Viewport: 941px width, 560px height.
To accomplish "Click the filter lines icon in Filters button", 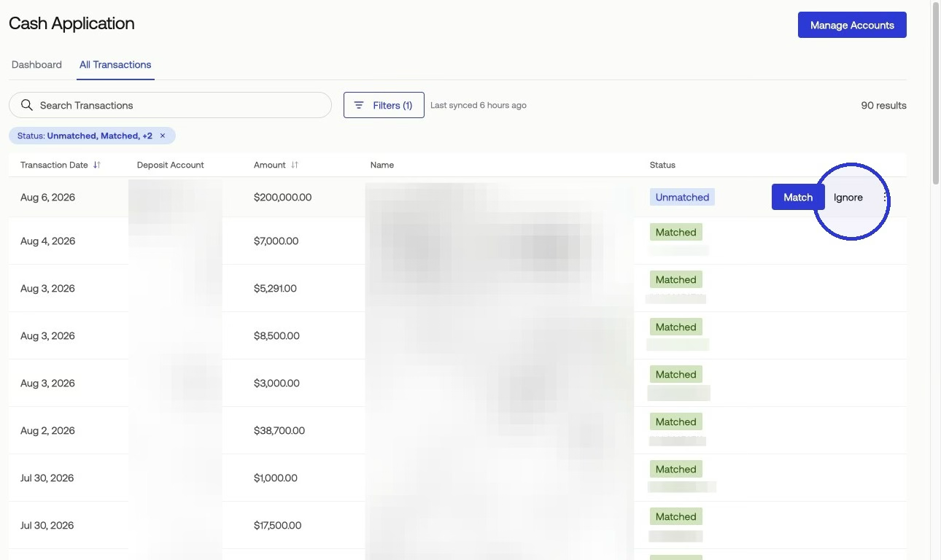I will point(359,105).
